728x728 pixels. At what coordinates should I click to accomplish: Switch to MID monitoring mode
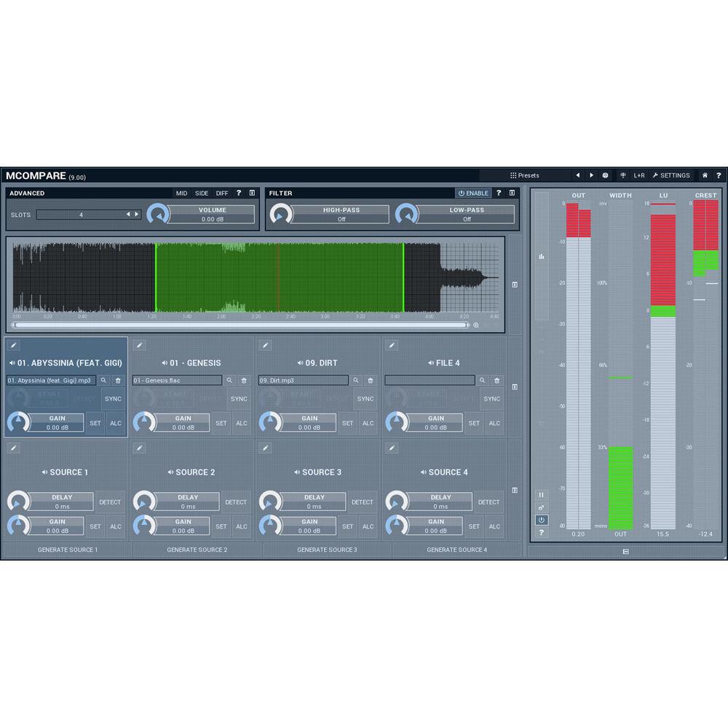pos(181,193)
